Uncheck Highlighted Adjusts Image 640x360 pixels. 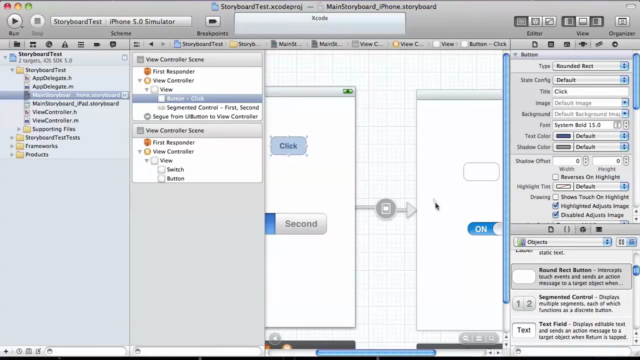[556, 206]
